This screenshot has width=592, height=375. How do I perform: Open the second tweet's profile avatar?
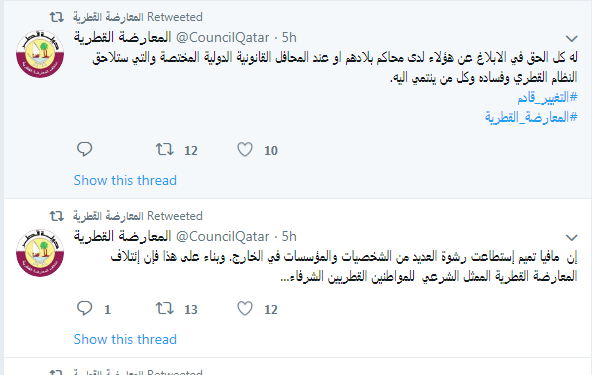40,253
